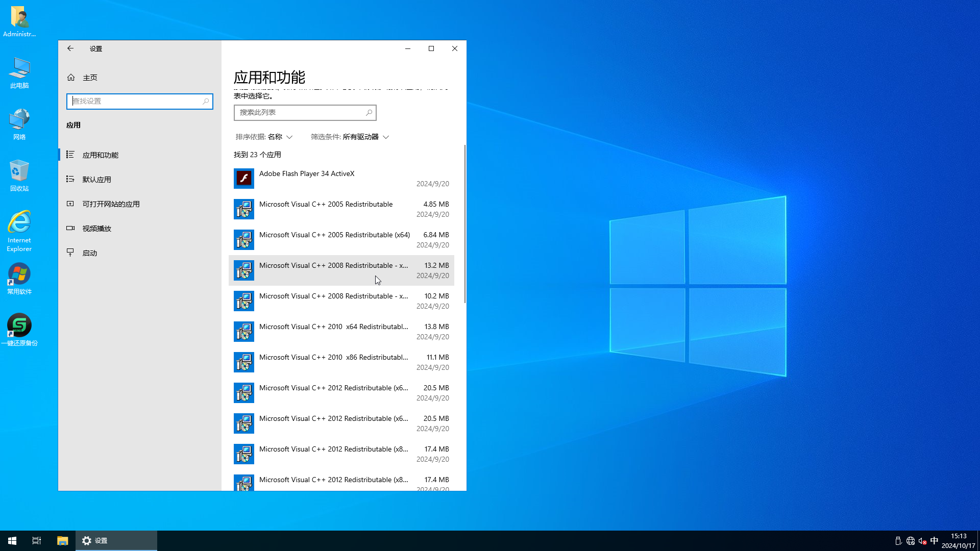Go back using the Settings back arrow
Viewport: 980px width, 551px height.
point(70,48)
